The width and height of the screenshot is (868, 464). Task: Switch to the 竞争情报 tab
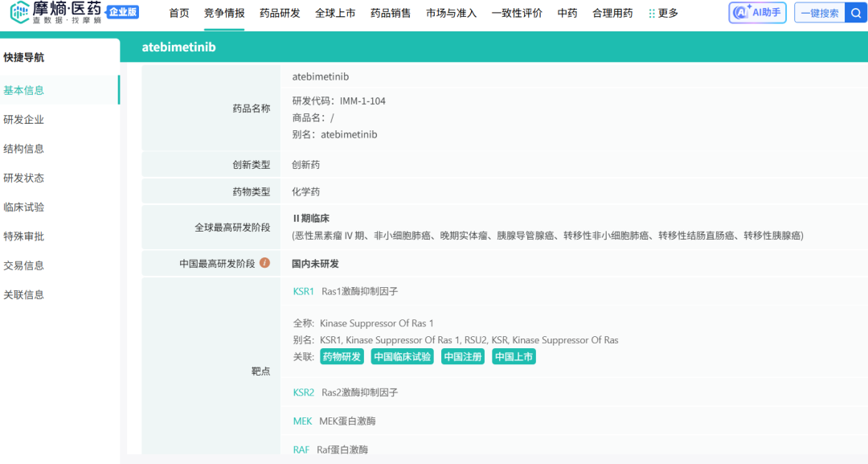(x=223, y=12)
